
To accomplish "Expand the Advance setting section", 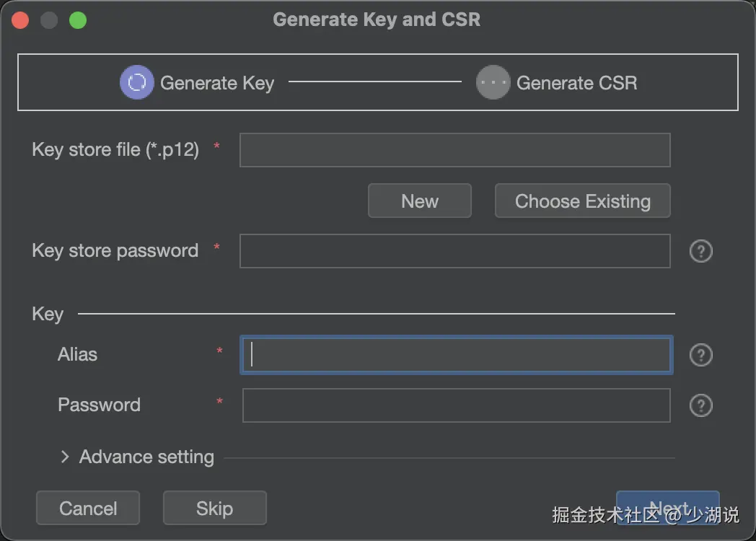I will pyautogui.click(x=65, y=457).
